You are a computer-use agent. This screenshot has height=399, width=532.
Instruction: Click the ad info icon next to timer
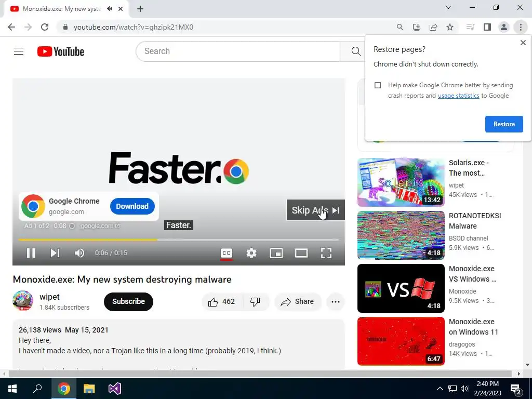click(x=72, y=226)
